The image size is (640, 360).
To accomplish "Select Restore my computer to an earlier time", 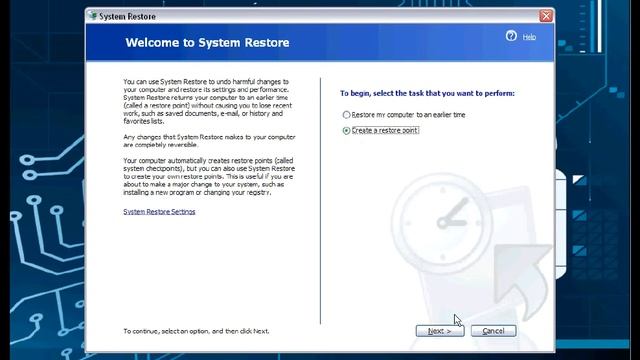I will click(x=346, y=115).
